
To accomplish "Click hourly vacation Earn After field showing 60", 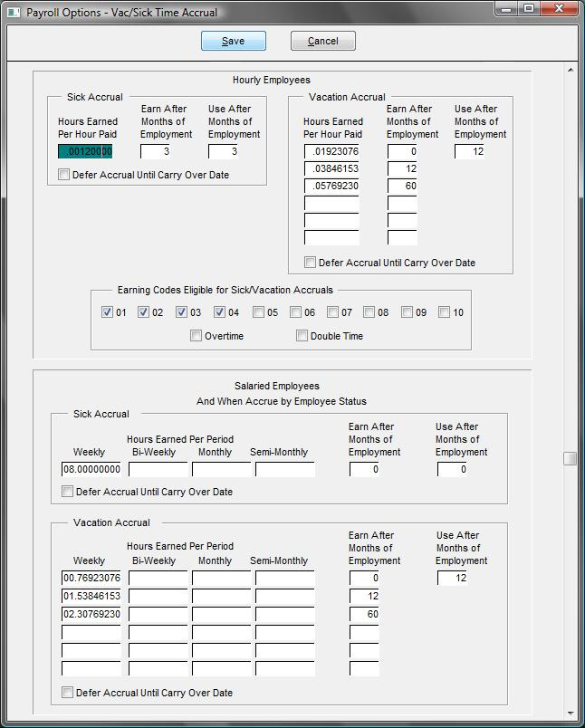I will coord(402,186).
